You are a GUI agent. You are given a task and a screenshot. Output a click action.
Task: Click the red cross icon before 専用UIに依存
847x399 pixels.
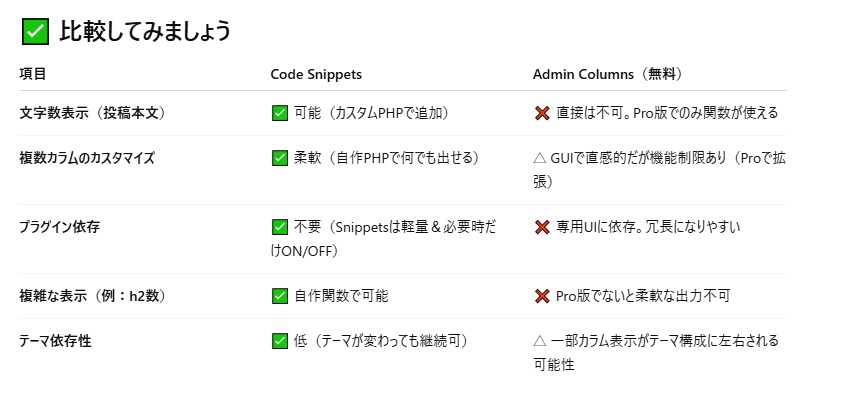542,227
